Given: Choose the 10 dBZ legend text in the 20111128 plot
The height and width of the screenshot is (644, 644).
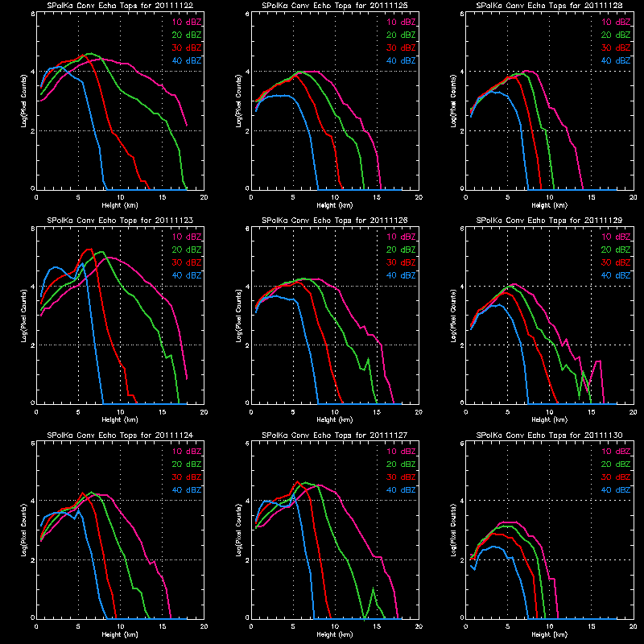Looking at the screenshot, I should tap(616, 23).
